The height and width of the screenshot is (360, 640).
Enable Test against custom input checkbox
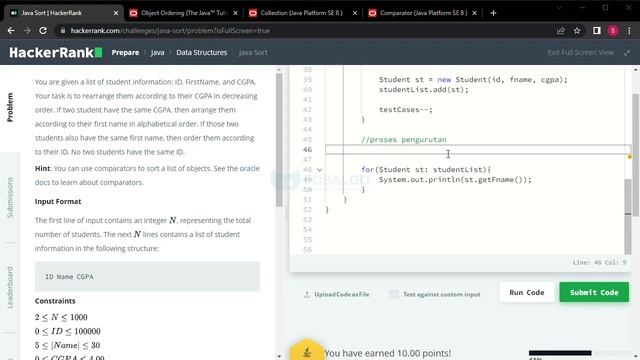pyautogui.click(x=394, y=294)
